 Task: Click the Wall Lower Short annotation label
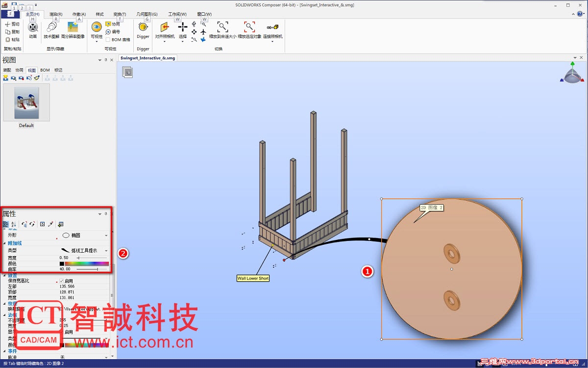pos(253,278)
